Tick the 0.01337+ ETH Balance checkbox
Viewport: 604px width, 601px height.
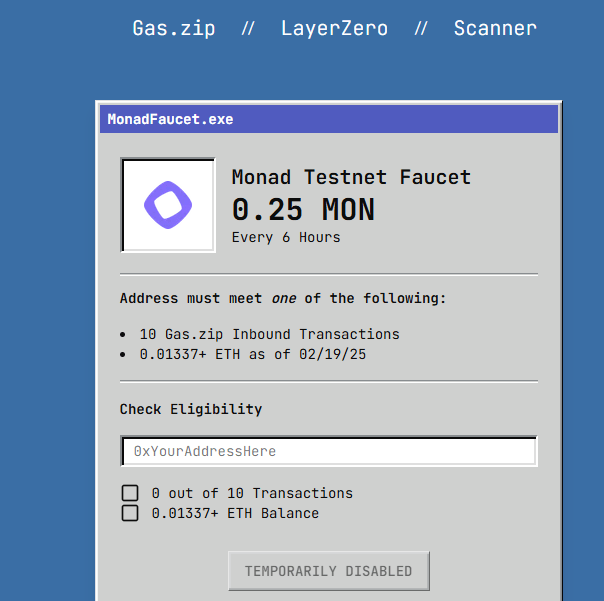(130, 513)
